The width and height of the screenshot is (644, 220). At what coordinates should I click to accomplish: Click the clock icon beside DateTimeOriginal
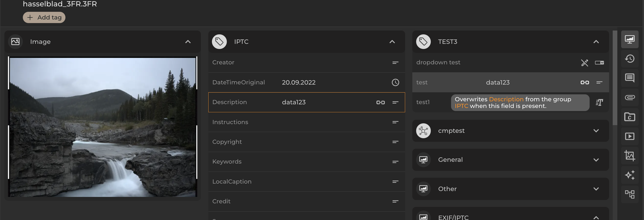pyautogui.click(x=395, y=82)
